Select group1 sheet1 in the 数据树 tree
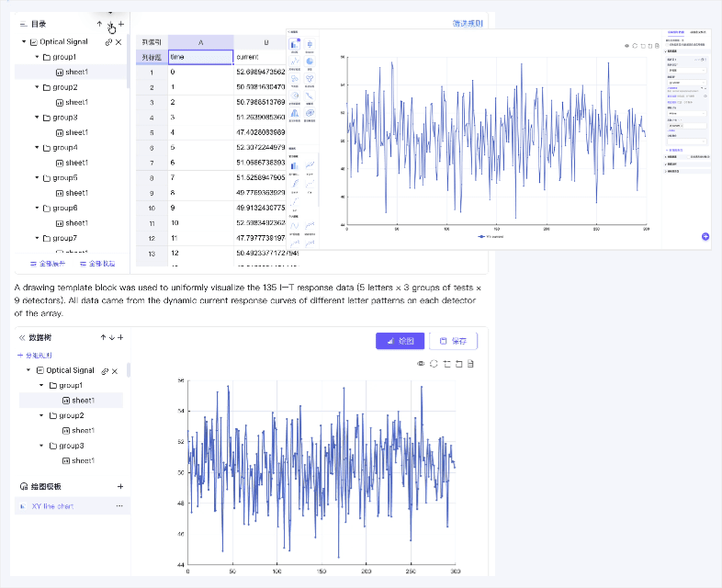 71,401
